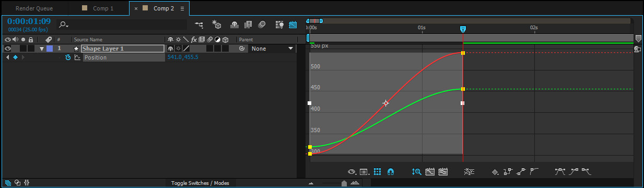Image resolution: width=644 pixels, height=188 pixels.
Task: Open Choose graph type and options menu
Action: (365, 171)
